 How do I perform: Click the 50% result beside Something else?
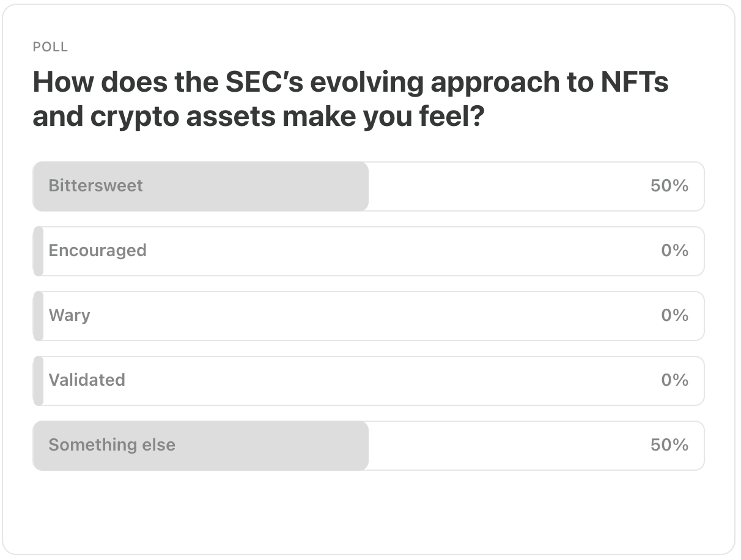pyautogui.click(x=669, y=445)
